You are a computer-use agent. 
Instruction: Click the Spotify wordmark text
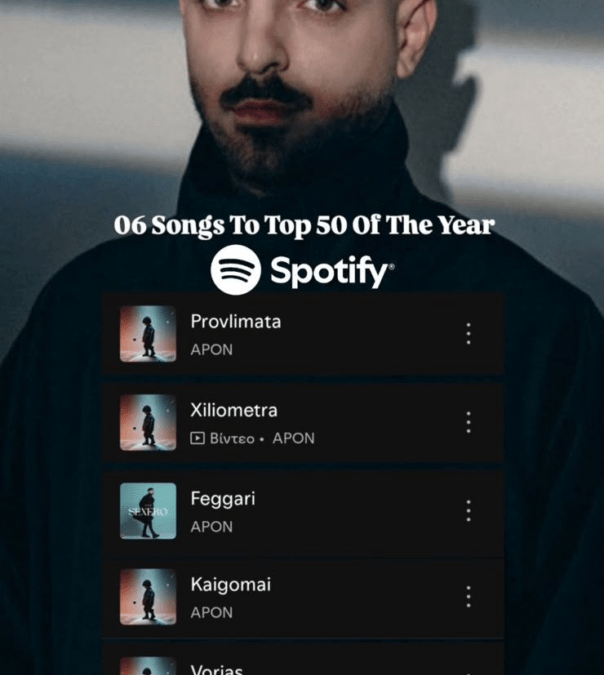(332, 272)
